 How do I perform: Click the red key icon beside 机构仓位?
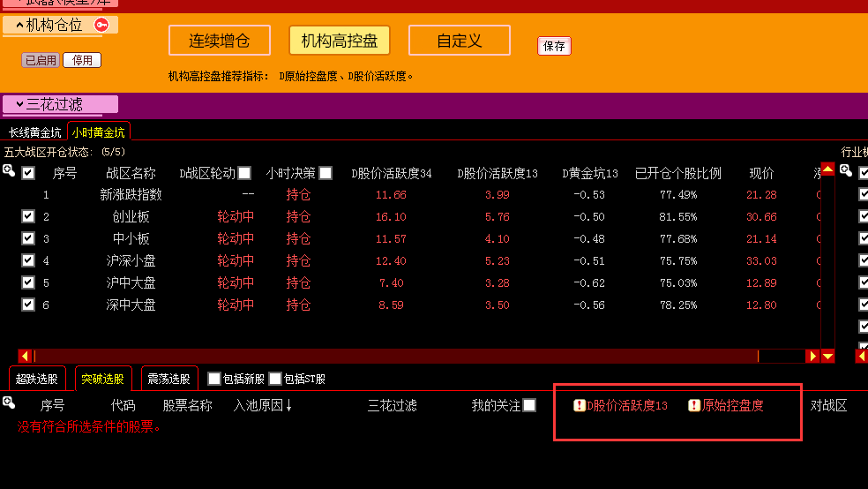(101, 26)
